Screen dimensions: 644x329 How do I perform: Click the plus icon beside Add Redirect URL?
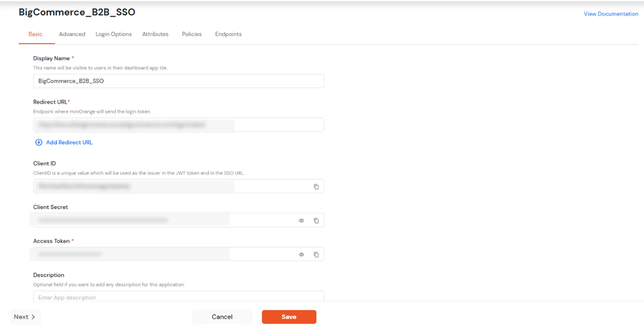click(39, 142)
